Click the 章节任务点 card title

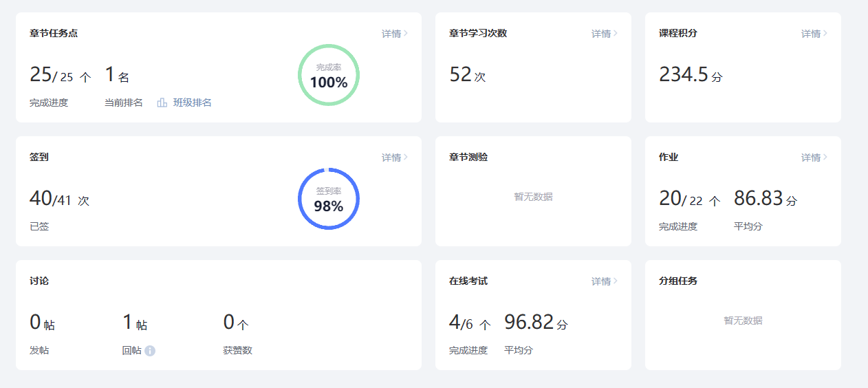(54, 33)
